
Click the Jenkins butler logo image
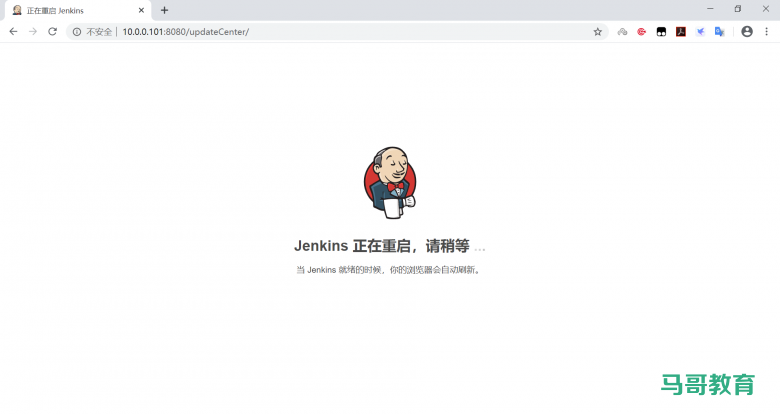[390, 183]
